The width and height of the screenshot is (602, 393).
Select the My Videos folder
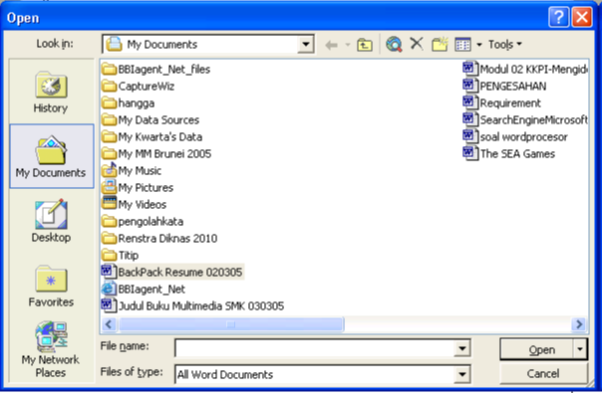(134, 204)
